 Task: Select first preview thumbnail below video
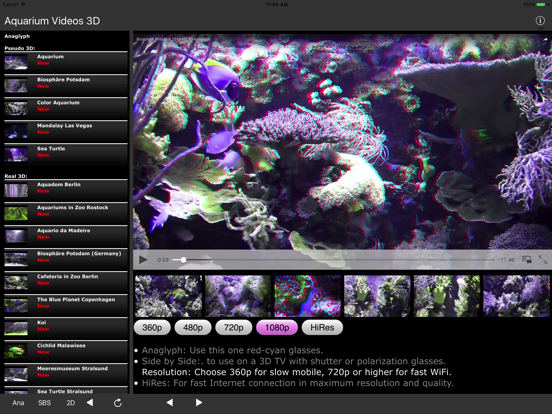pos(168,296)
